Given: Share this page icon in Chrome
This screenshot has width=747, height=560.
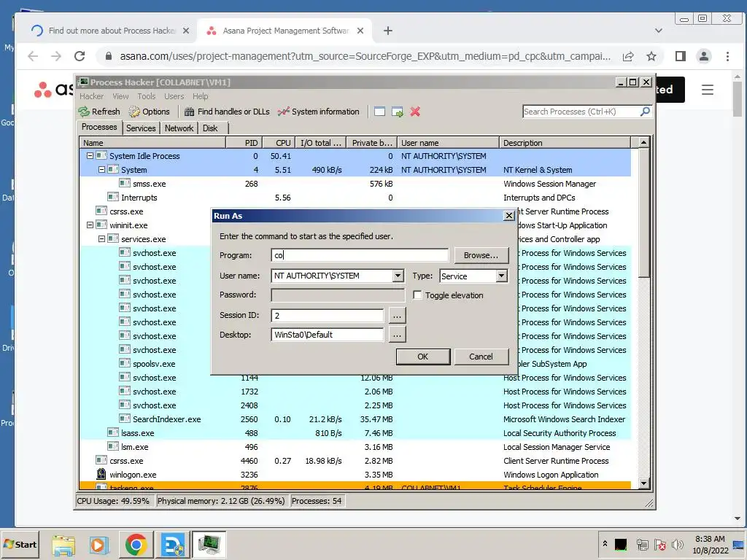Looking at the screenshot, I should tap(628, 56).
